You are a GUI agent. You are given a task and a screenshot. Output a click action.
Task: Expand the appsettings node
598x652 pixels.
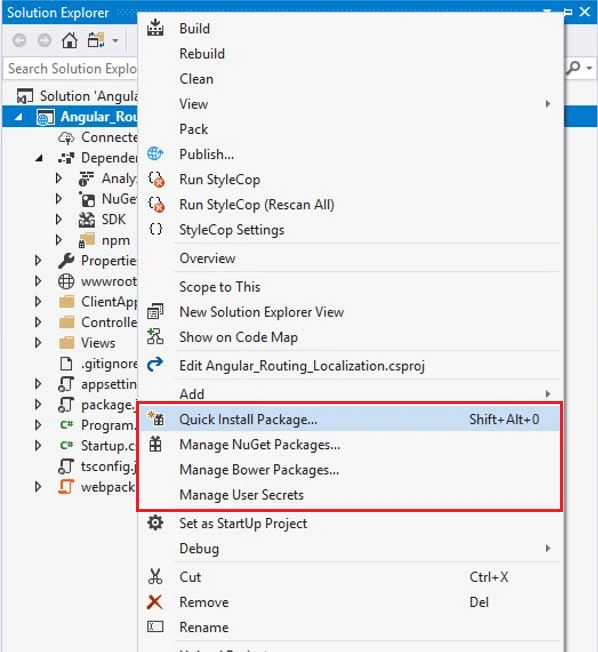(38, 384)
